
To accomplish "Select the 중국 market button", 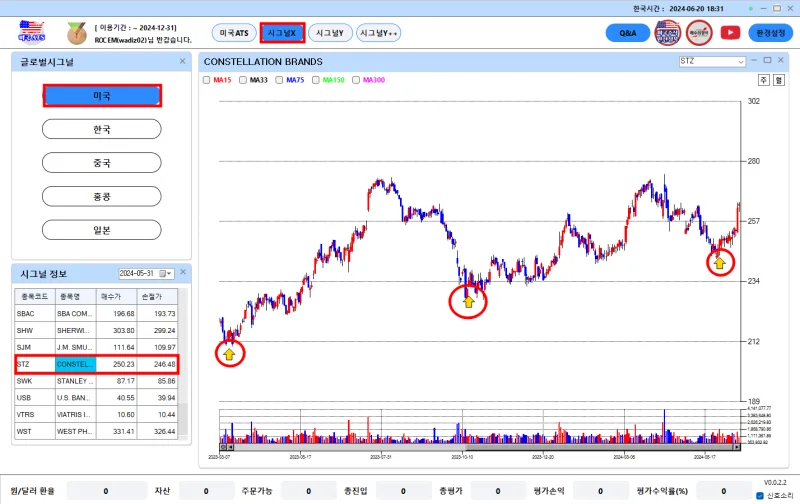I will click(102, 163).
